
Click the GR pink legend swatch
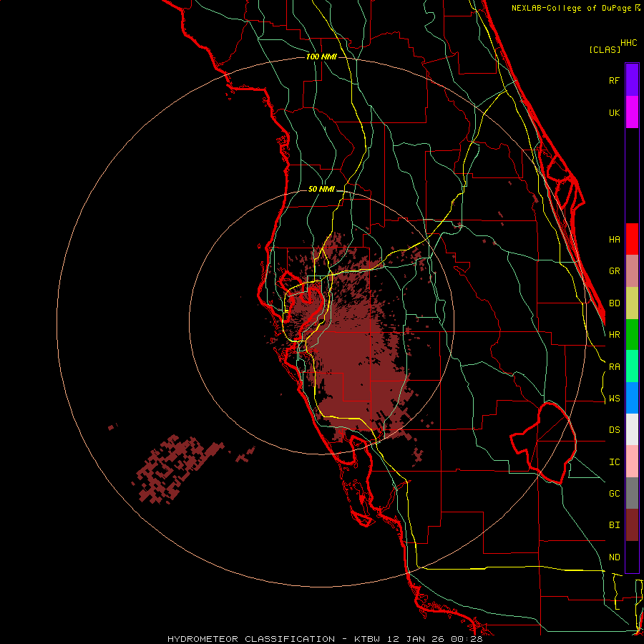tap(632, 271)
